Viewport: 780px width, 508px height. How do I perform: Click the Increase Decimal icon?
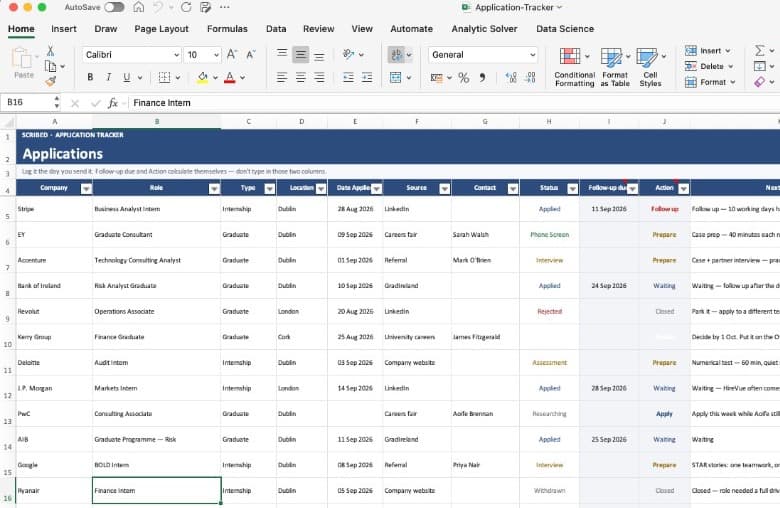[511, 78]
